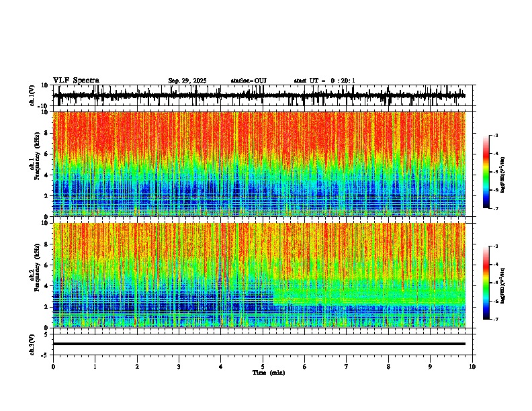Click time axis tick label "4"
Screen dimensions: 532x411
pyautogui.click(x=221, y=367)
